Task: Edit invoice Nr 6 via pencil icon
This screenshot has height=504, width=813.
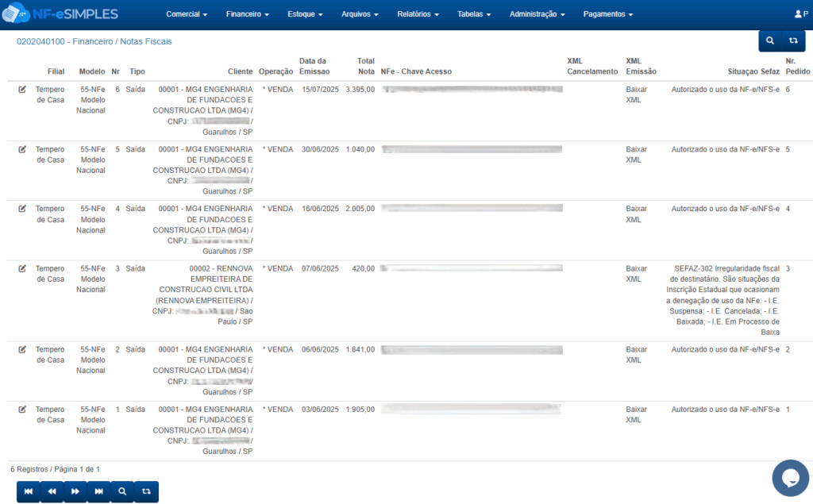Action: (22, 90)
